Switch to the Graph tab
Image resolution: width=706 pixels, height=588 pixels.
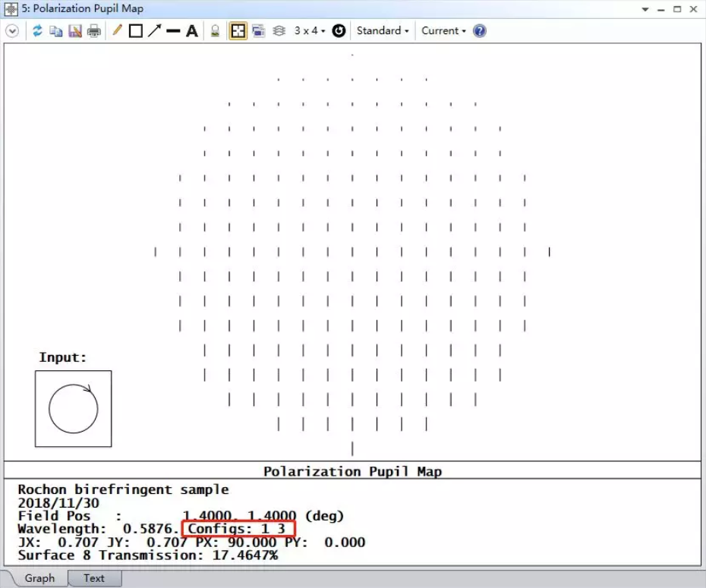[x=39, y=578]
